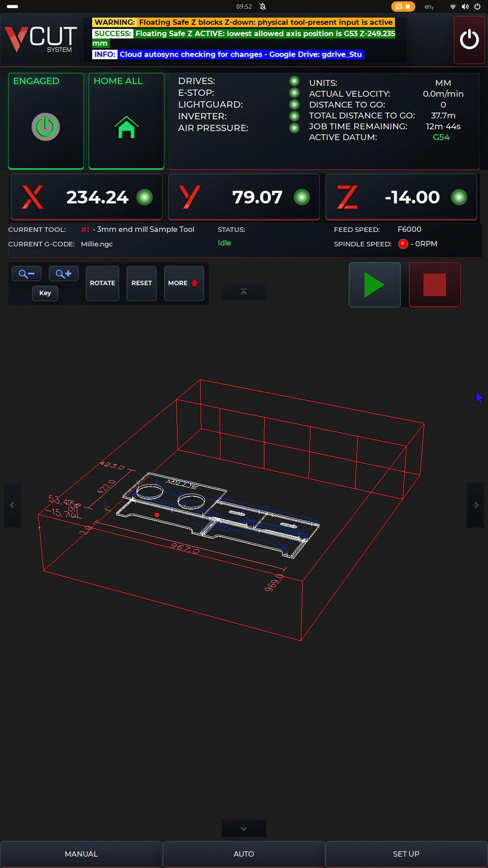488x868 pixels.
Task: Click the RESET view button
Action: pos(141,283)
